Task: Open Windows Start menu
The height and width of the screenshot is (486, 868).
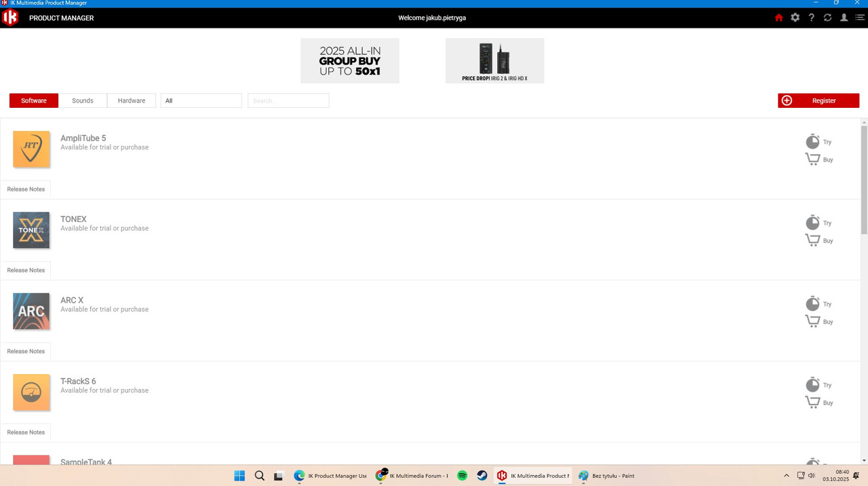Action: point(239,476)
